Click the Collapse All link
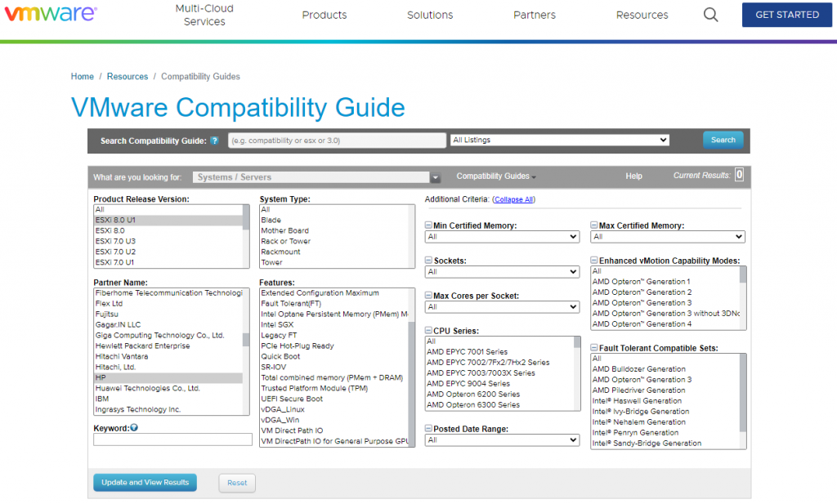 click(x=513, y=199)
